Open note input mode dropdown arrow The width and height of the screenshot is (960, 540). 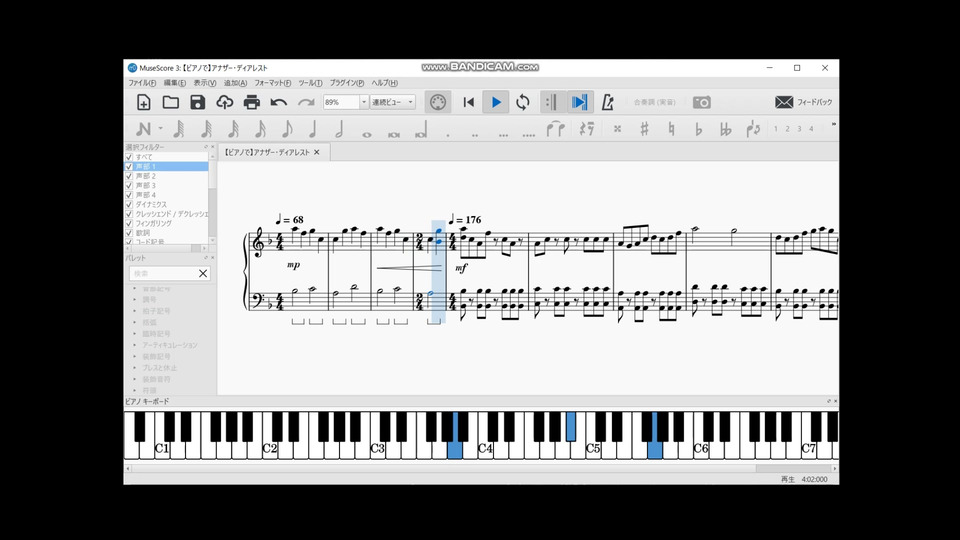coord(160,129)
